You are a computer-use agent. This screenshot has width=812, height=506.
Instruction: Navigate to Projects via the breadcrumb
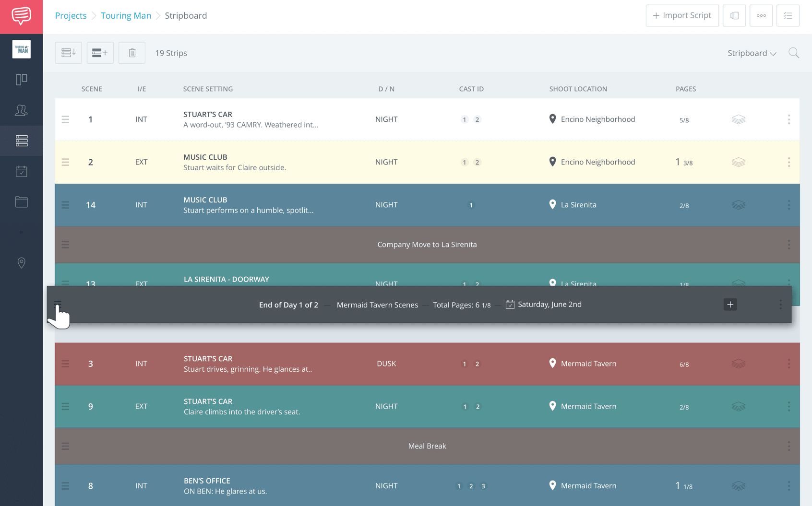(x=71, y=15)
